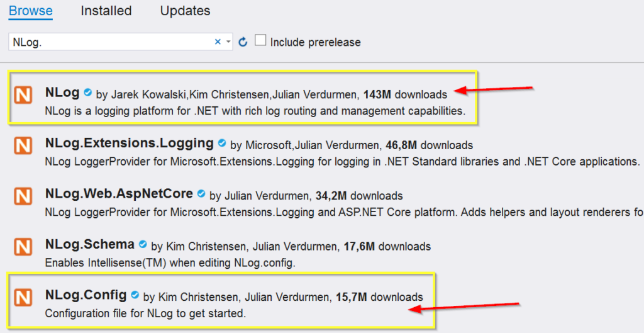Select the NLog.Extensions.Logging package title
Screen dimensions: 644x333
pos(129,144)
